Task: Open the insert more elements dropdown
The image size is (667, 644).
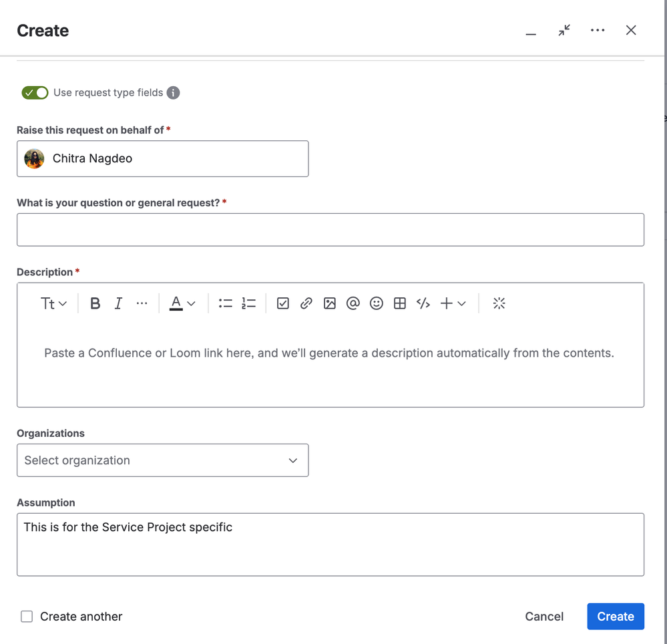Action: [x=453, y=303]
